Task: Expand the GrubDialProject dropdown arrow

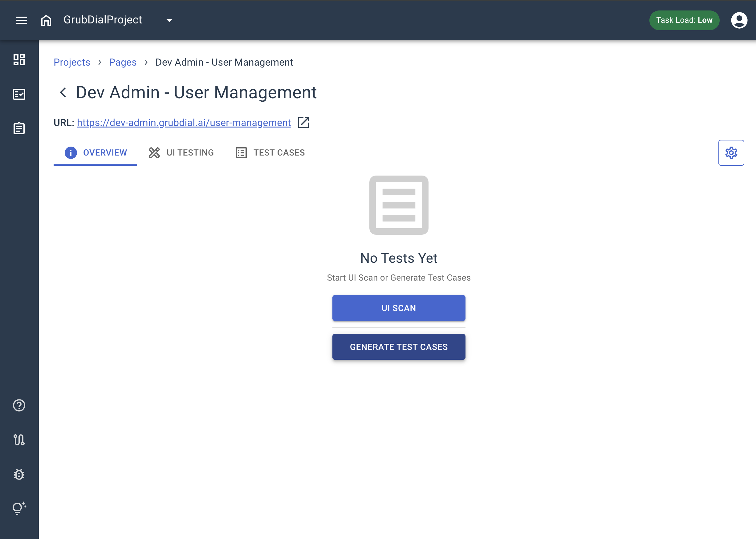Action: [x=169, y=21]
